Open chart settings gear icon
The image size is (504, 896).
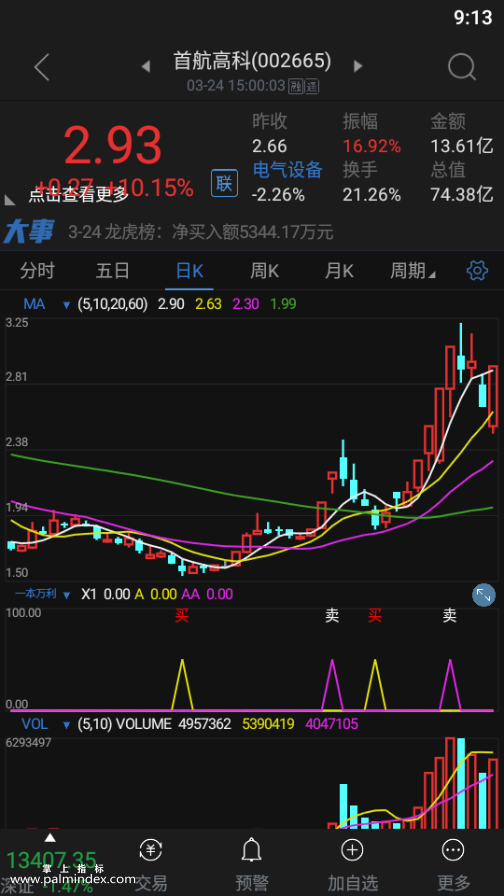[x=477, y=270]
